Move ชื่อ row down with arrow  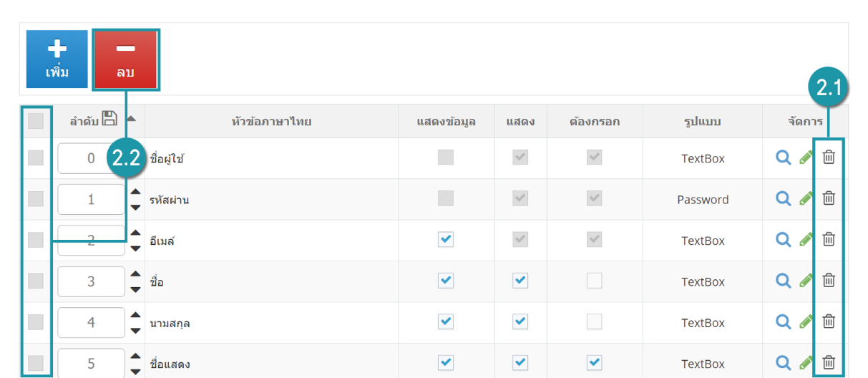coord(135,289)
